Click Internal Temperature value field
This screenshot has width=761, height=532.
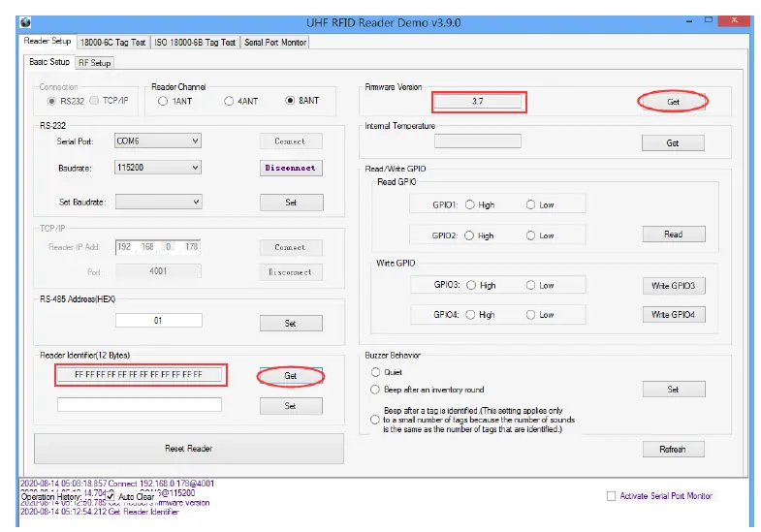tap(478, 141)
